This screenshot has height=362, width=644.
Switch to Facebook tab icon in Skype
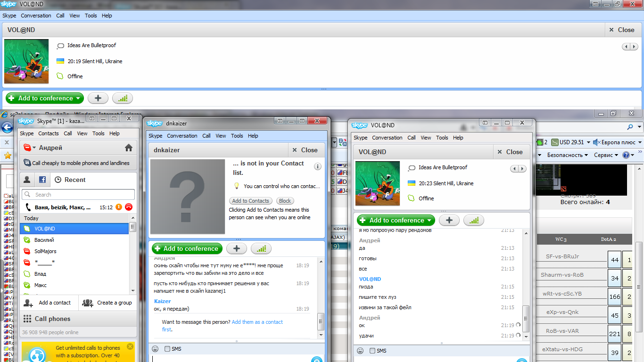click(42, 180)
